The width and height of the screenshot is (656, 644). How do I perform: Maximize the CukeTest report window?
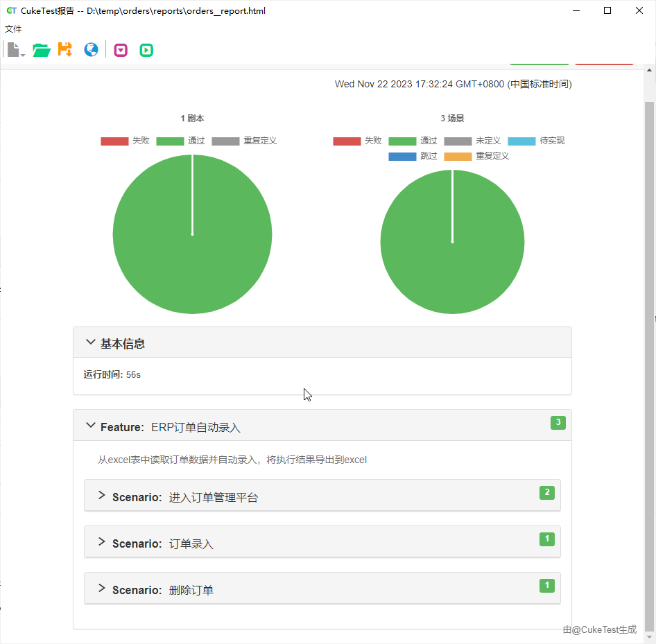[607, 11]
